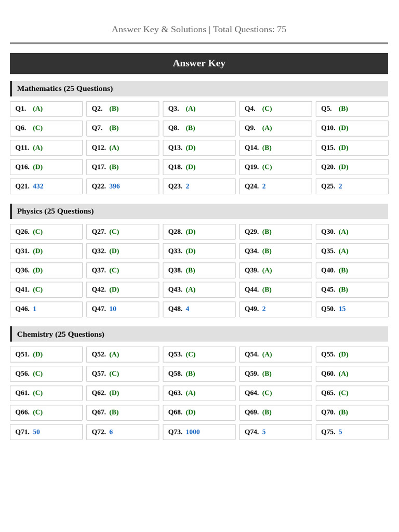Click the Answer Key dark header banner
The image size is (399, 532).
(x=199, y=63)
